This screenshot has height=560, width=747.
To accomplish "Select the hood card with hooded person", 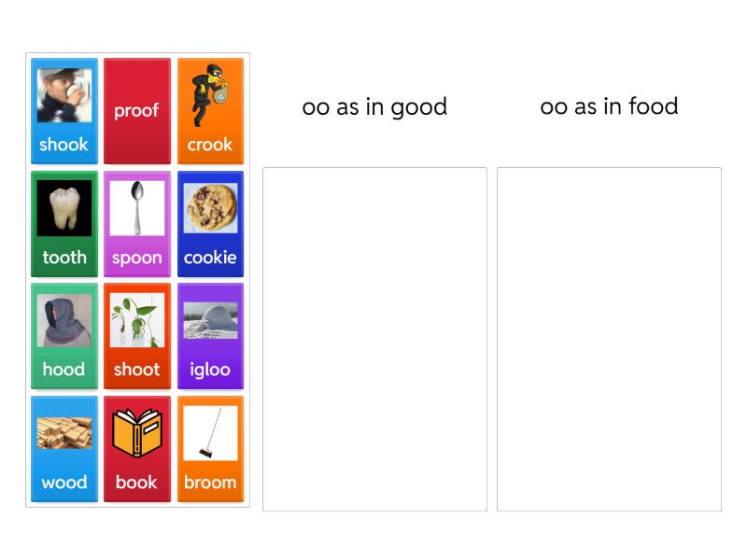I will tap(63, 336).
